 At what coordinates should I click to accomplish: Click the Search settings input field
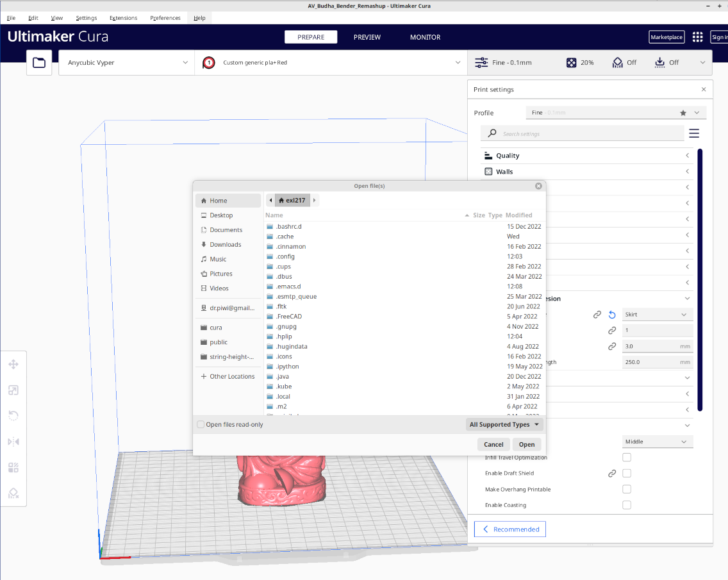point(583,134)
